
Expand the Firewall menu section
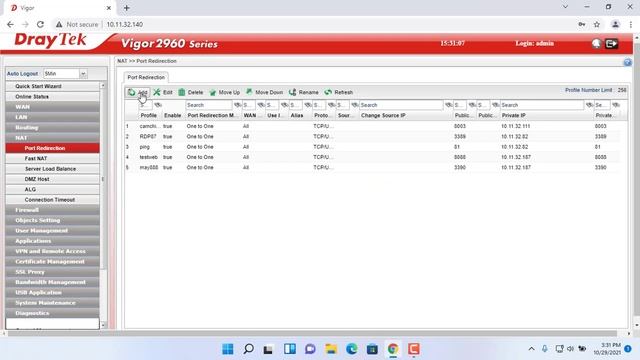[x=52, y=210]
